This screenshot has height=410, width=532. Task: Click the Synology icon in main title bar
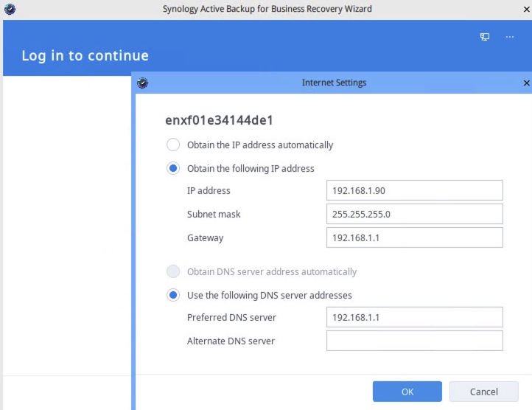[10, 9]
